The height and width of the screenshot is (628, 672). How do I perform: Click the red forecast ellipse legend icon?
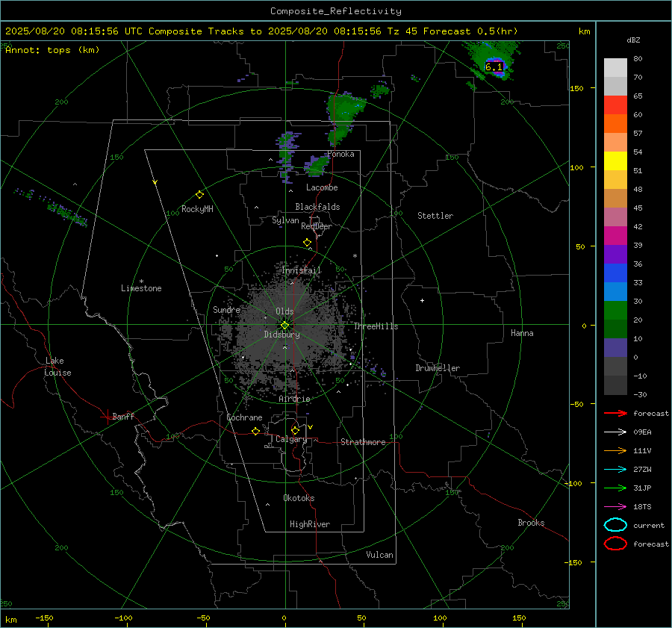615,544
